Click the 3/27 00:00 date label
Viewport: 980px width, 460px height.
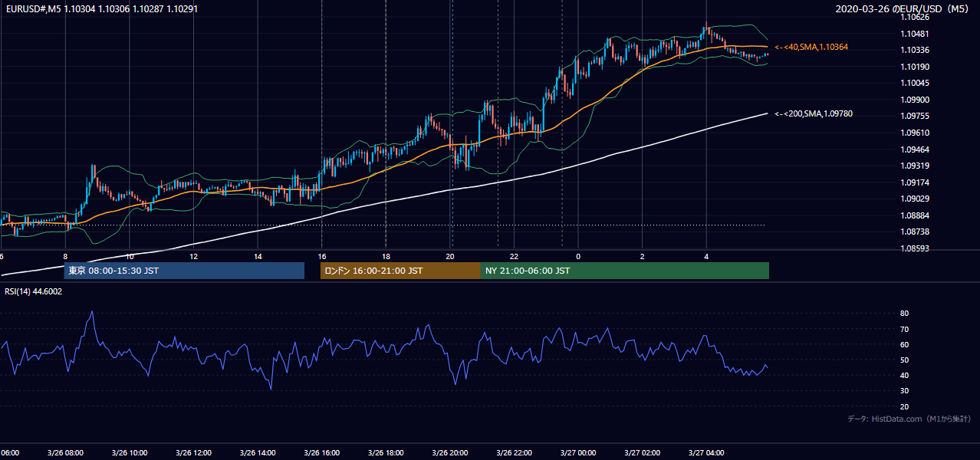point(578,452)
